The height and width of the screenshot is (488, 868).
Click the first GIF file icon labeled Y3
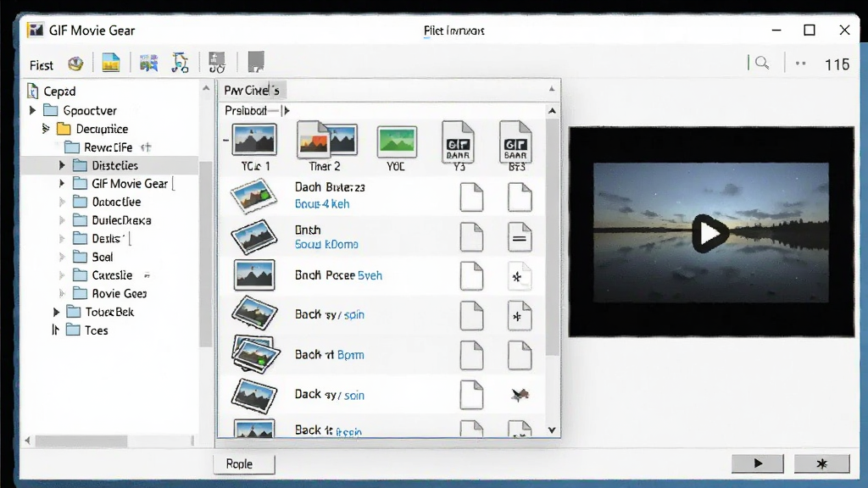[x=458, y=141]
